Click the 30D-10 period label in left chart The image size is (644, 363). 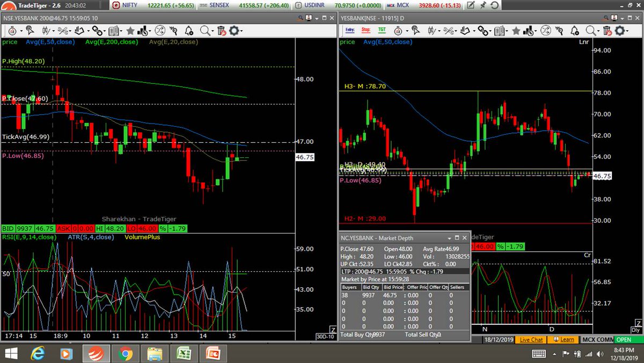tap(325, 337)
